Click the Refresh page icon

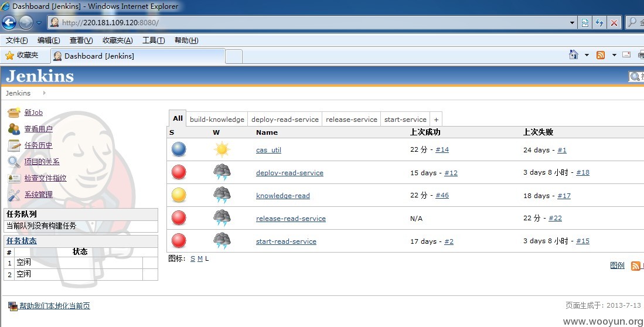[599, 23]
